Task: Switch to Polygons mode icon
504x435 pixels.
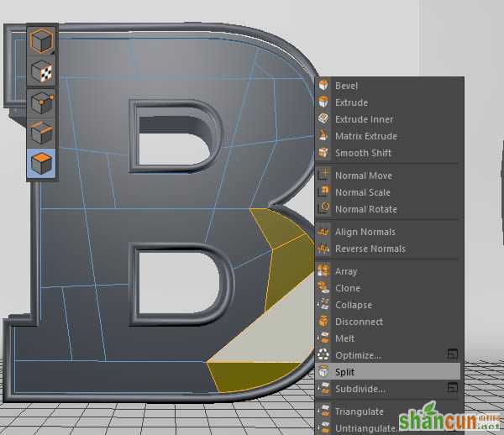Action: (41, 163)
